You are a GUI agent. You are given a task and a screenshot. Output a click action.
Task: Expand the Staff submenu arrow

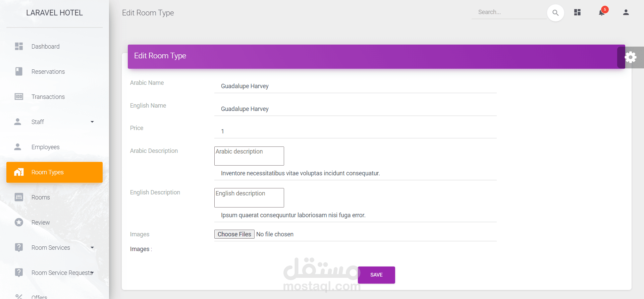click(92, 122)
